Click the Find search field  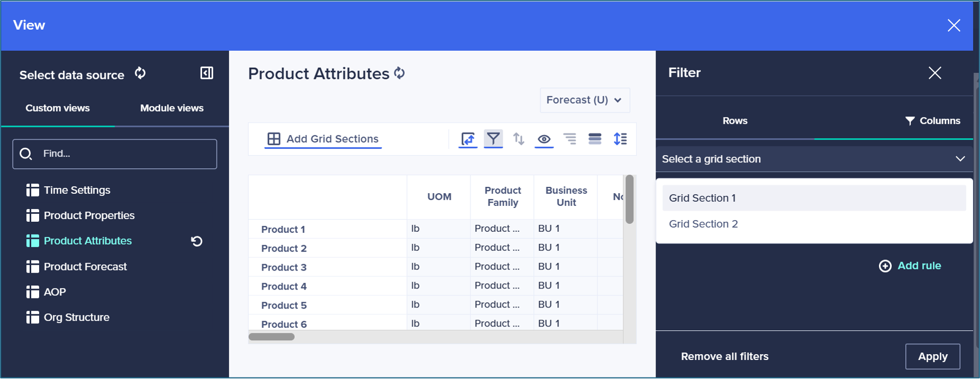coord(115,154)
